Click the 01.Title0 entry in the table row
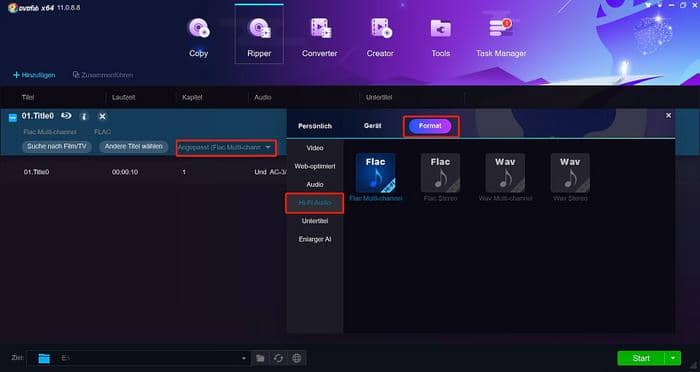 click(x=36, y=172)
